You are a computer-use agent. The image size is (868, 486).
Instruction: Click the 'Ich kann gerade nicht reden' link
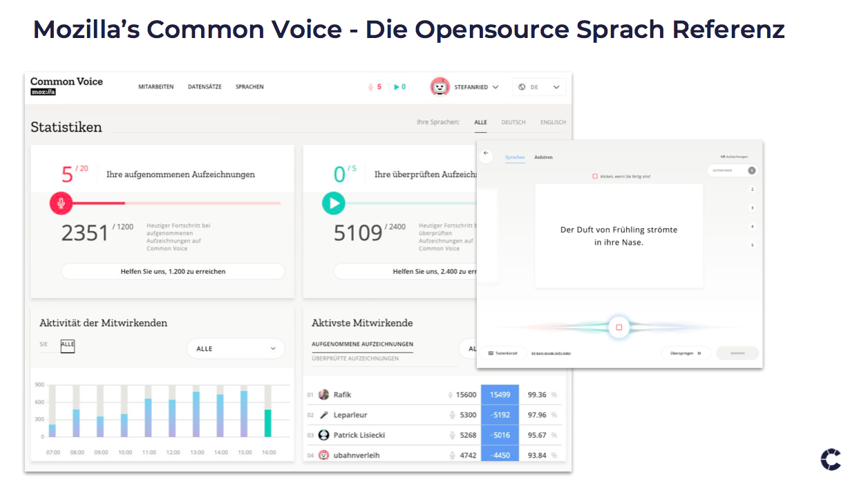click(x=551, y=353)
